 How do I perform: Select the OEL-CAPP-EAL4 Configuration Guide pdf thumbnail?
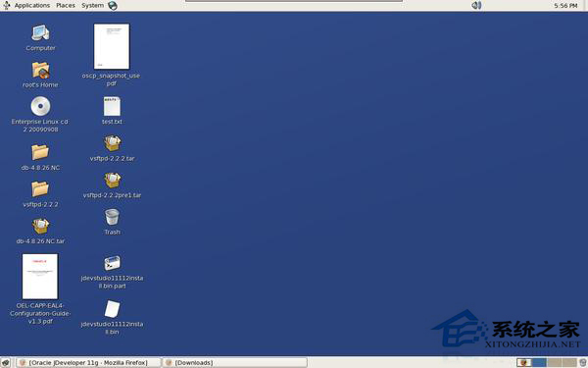pos(40,277)
